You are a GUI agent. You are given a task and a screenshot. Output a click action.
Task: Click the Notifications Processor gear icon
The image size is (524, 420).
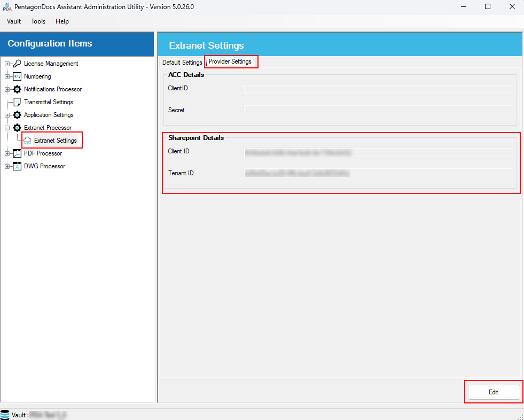click(x=17, y=89)
